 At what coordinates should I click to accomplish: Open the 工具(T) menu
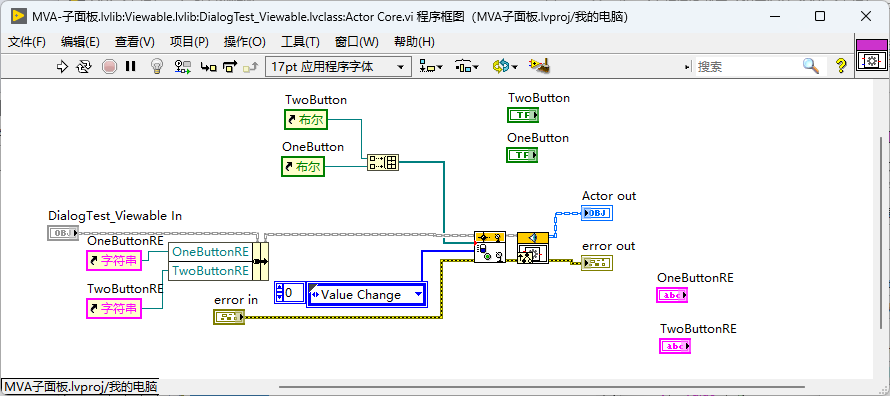pos(300,42)
